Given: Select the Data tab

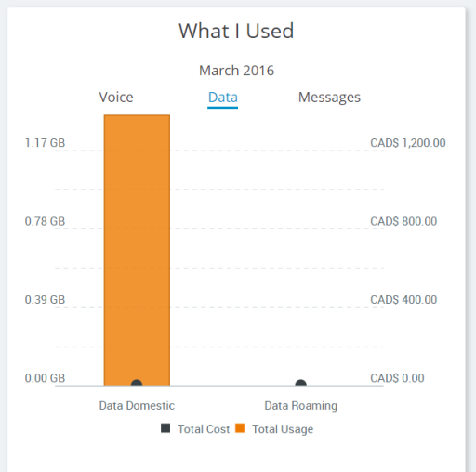Looking at the screenshot, I should (223, 98).
